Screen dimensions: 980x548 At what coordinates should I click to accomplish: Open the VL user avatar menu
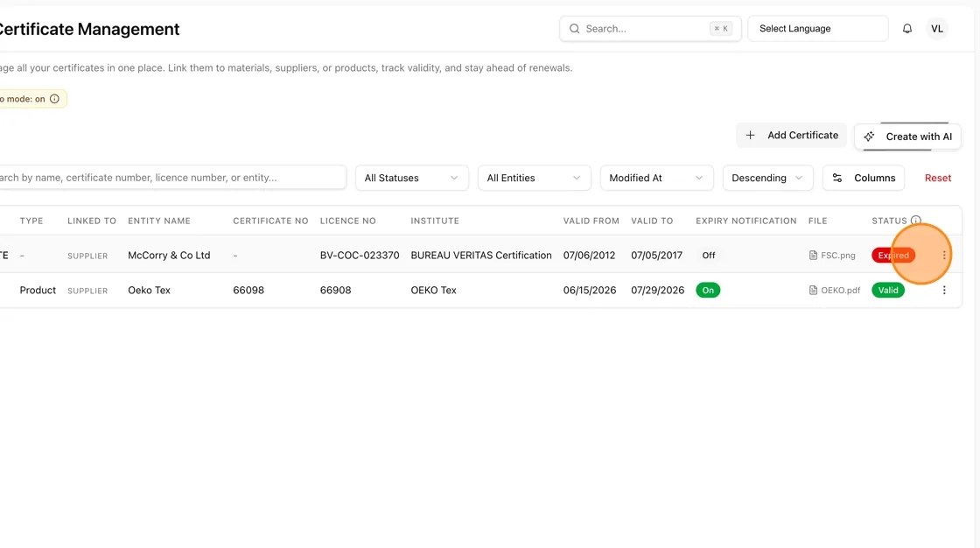point(937,29)
